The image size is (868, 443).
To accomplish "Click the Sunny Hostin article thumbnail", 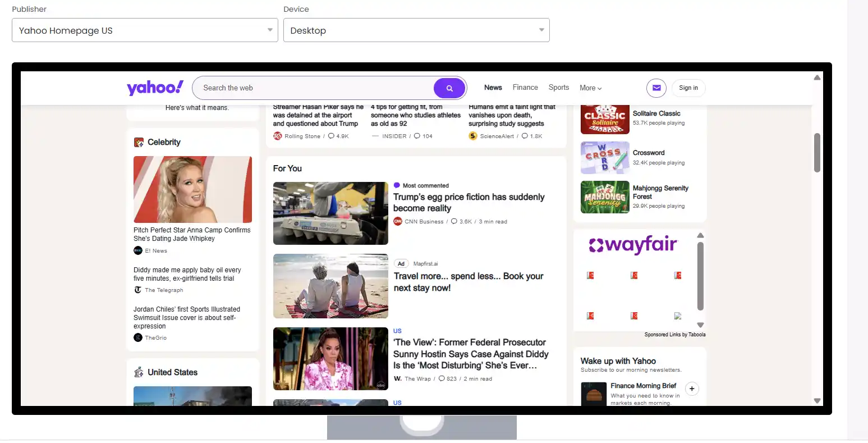I will 330,359.
